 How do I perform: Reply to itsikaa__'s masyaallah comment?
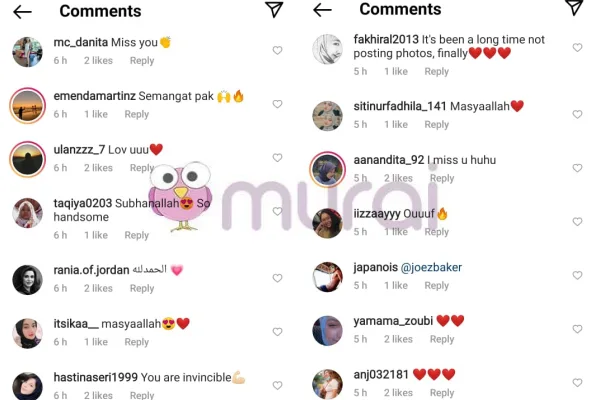point(137,342)
